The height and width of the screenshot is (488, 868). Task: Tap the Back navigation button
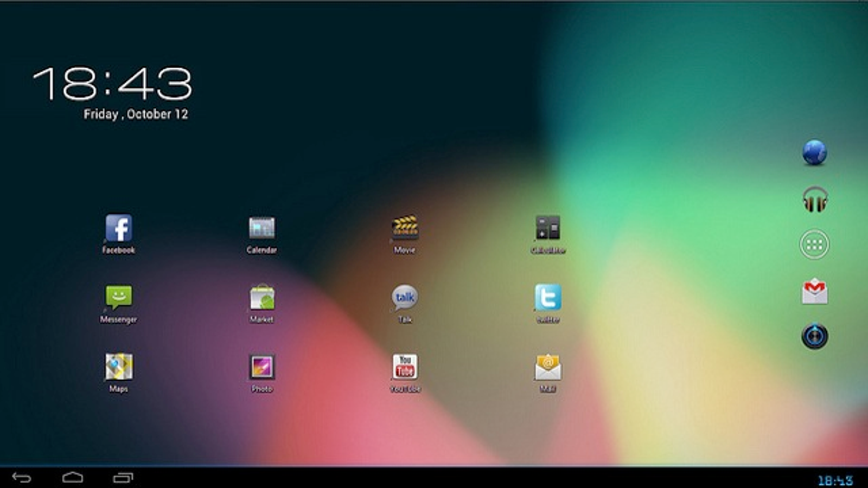point(22,478)
